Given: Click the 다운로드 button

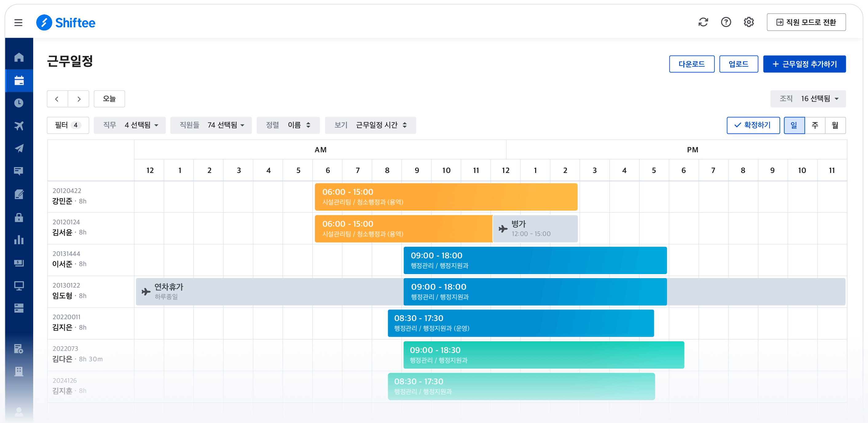Looking at the screenshot, I should [x=691, y=64].
